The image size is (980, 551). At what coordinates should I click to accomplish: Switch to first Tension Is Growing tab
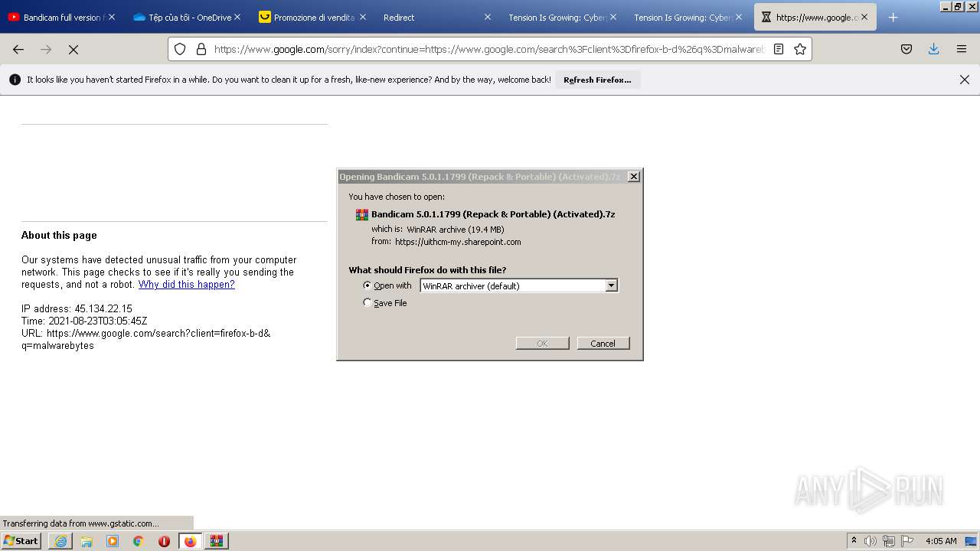coord(563,17)
